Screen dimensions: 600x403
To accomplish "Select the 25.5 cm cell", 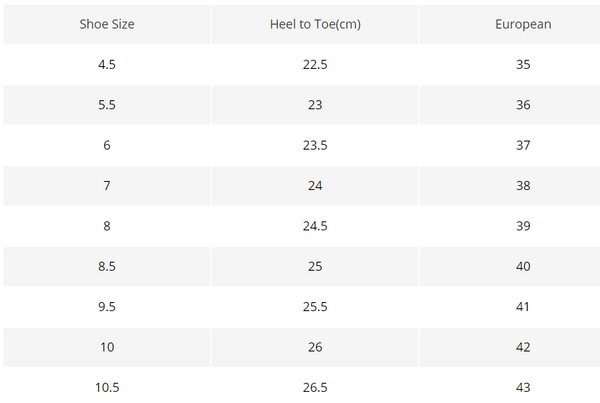I will tap(315, 307).
